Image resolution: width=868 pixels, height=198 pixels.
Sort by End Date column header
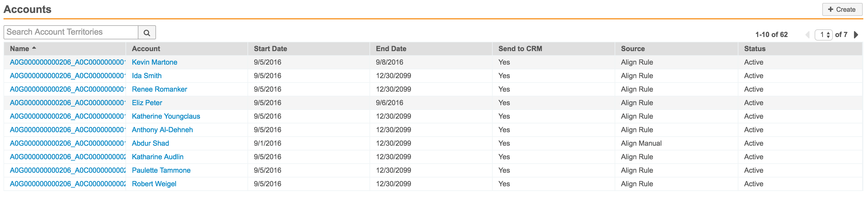point(391,48)
